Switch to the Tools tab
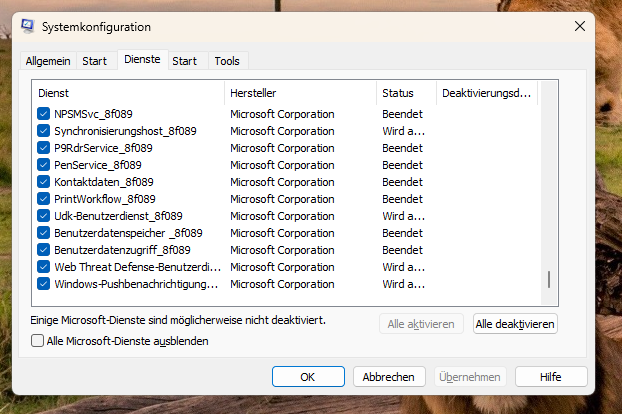This screenshot has width=622, height=414. (227, 61)
